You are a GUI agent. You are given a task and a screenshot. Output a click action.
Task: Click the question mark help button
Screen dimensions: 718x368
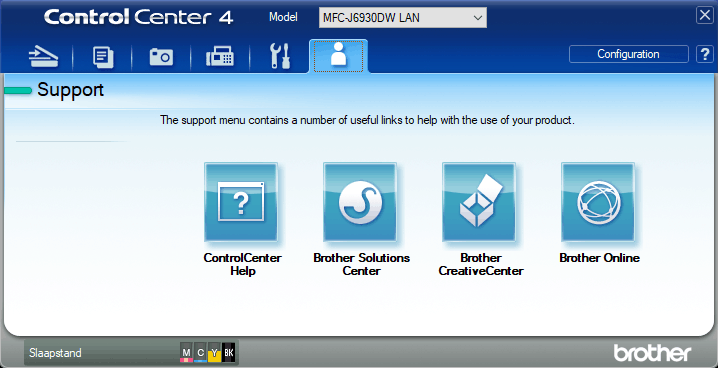point(705,54)
